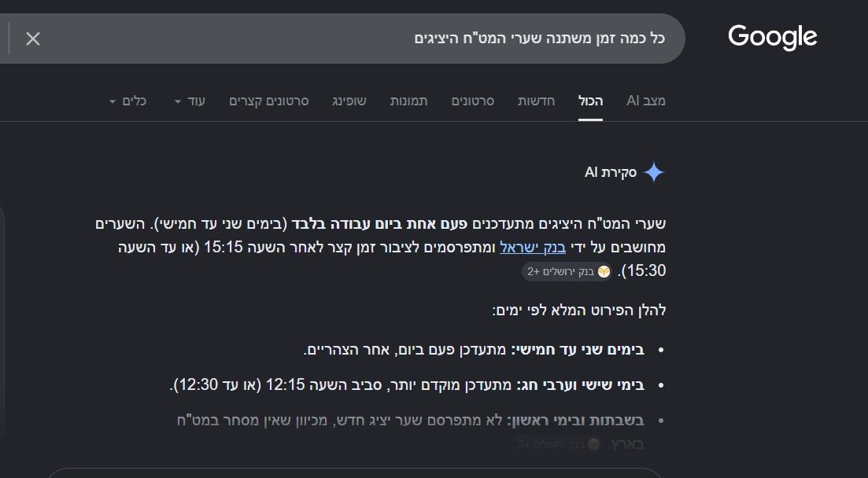Open the בנק ירושלים +2 source chip
868x478 pixels.
coord(567,272)
